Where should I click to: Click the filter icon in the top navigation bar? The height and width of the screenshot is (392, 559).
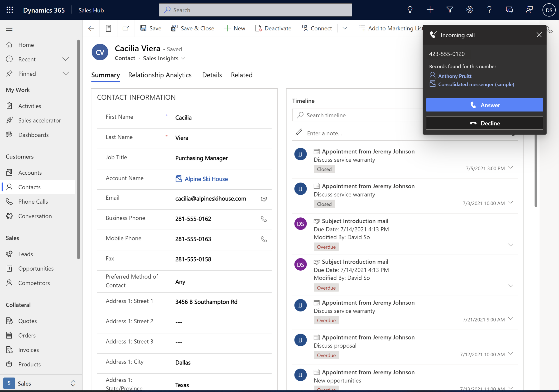point(450,9)
